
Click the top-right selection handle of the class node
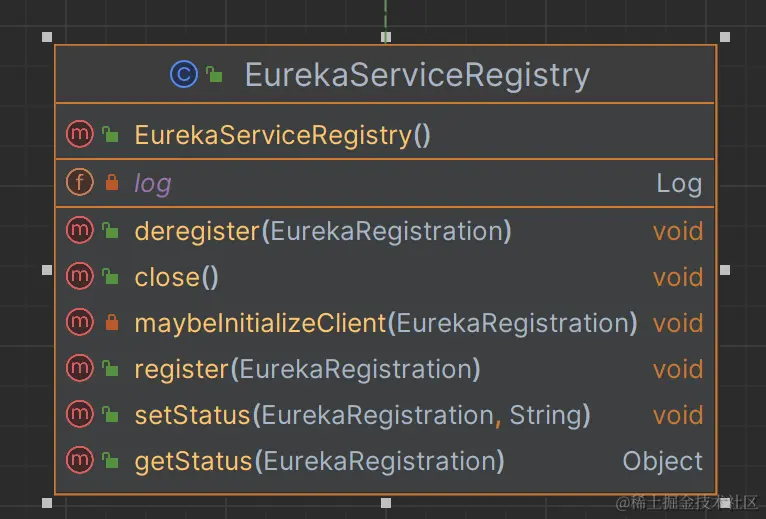click(x=725, y=37)
